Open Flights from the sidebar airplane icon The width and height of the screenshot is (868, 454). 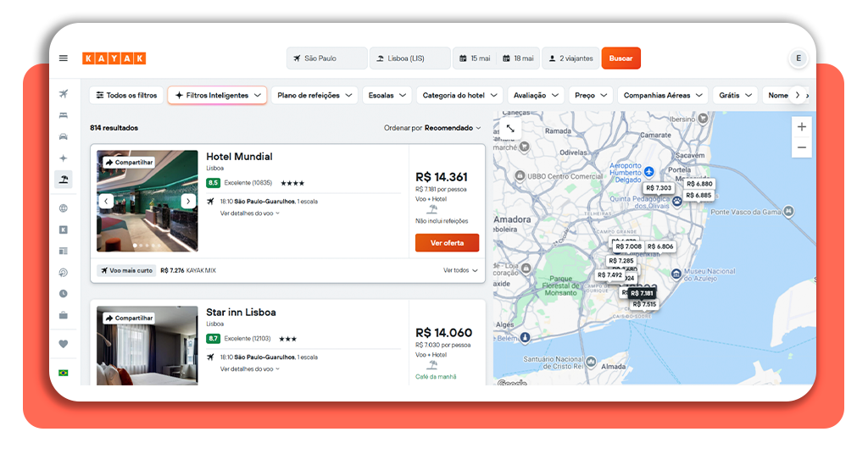(x=64, y=93)
